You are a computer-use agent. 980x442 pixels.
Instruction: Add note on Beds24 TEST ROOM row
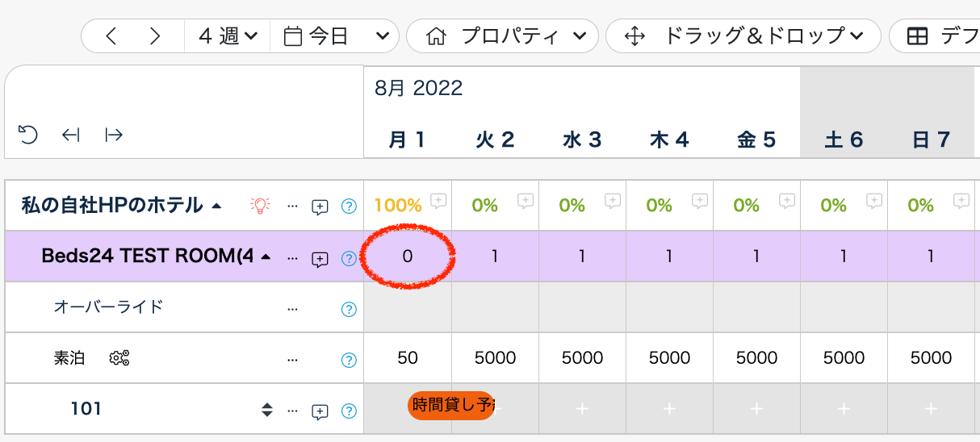(320, 259)
